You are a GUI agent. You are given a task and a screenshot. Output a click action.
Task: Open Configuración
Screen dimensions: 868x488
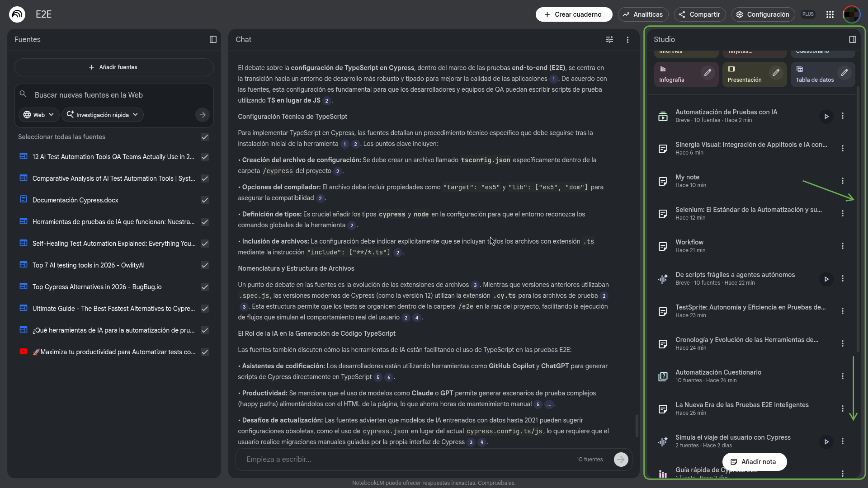(x=763, y=14)
